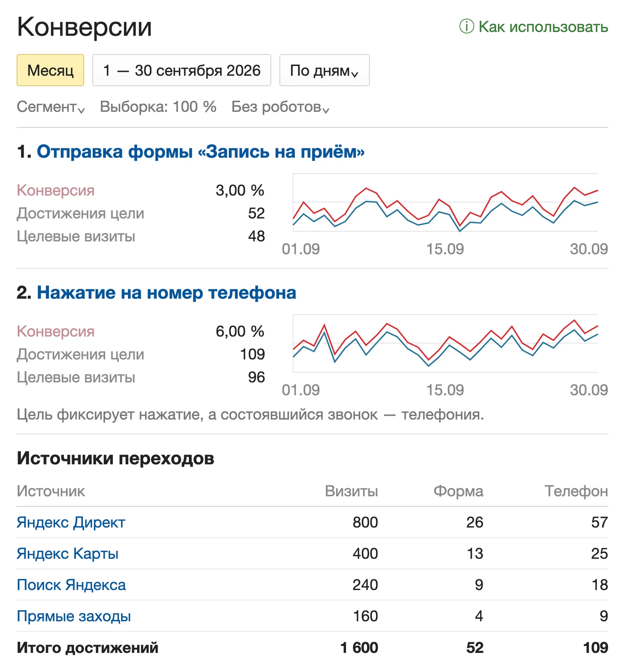Click the conversion value '3,00 %'
This screenshot has width=625, height=672.
click(x=240, y=190)
